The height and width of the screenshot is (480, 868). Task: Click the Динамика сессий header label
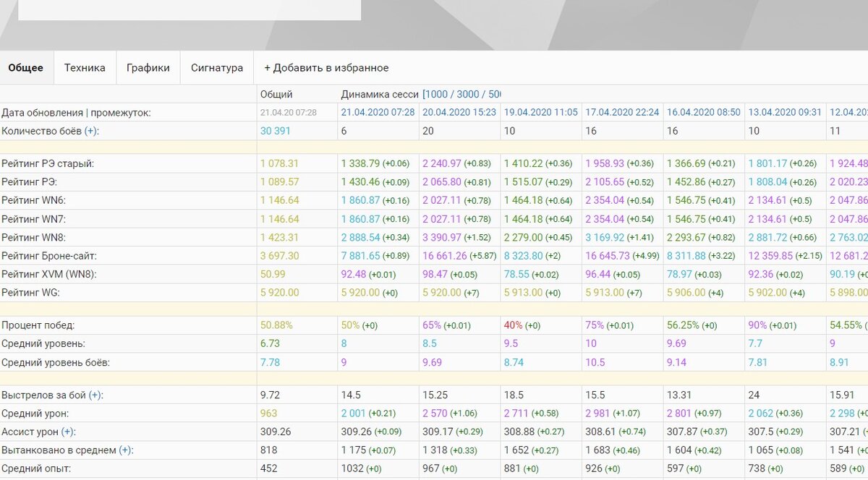(x=380, y=94)
